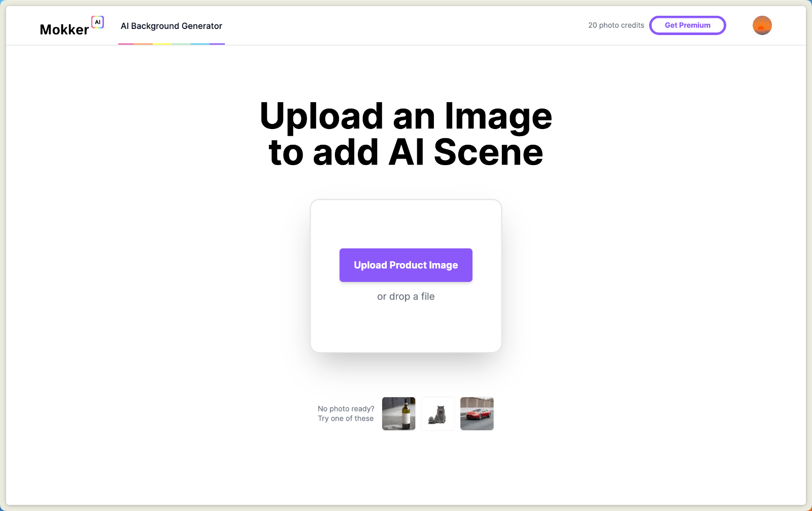Click the 'to add AI Scene' heading line

click(x=405, y=152)
